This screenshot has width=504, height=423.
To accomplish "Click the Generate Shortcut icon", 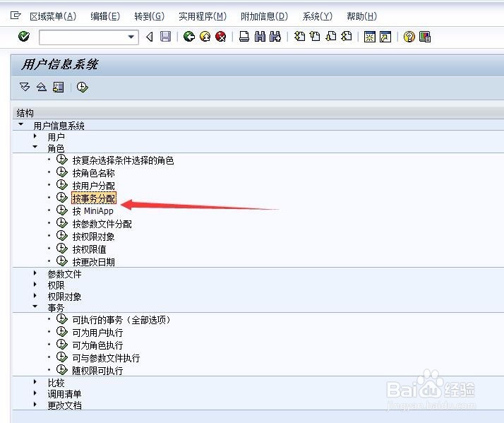I will coord(385,37).
